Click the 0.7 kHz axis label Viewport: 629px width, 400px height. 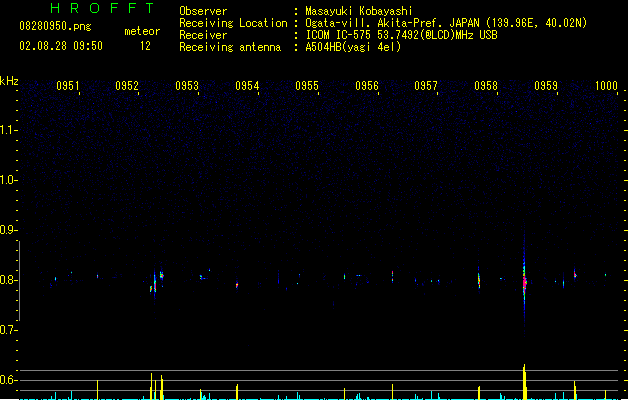click(9, 330)
